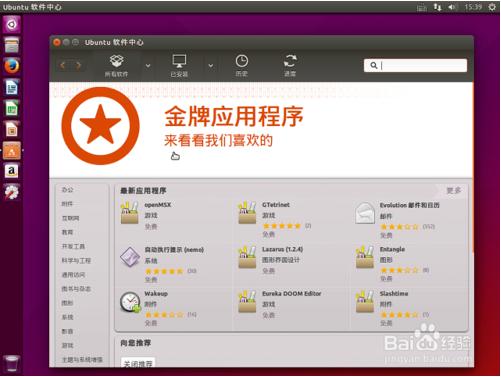
Task: Click the Entangle title text
Action: pyautogui.click(x=392, y=249)
